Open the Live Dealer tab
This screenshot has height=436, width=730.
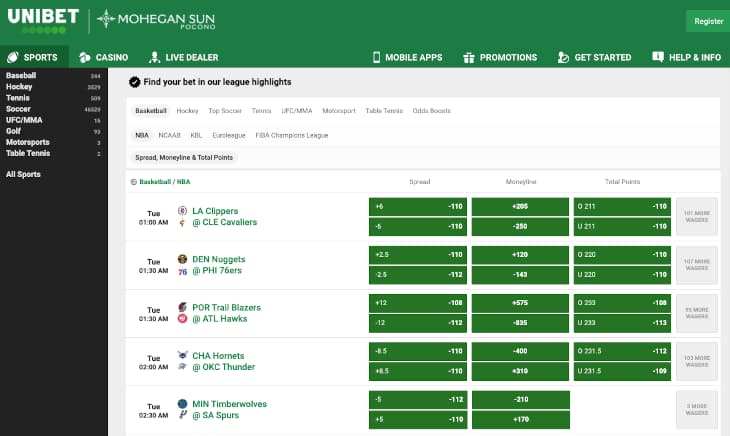(x=183, y=57)
